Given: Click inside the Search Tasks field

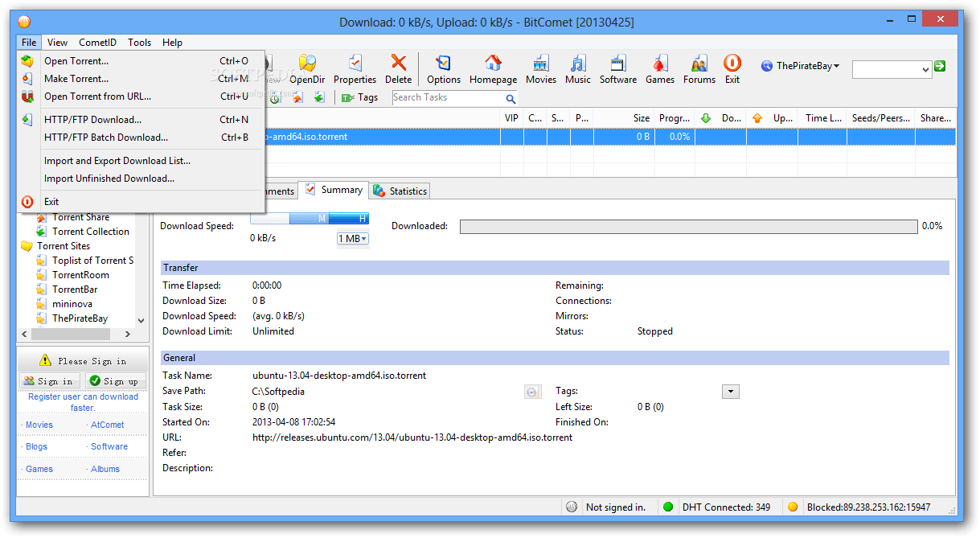Looking at the screenshot, I should click(x=448, y=98).
